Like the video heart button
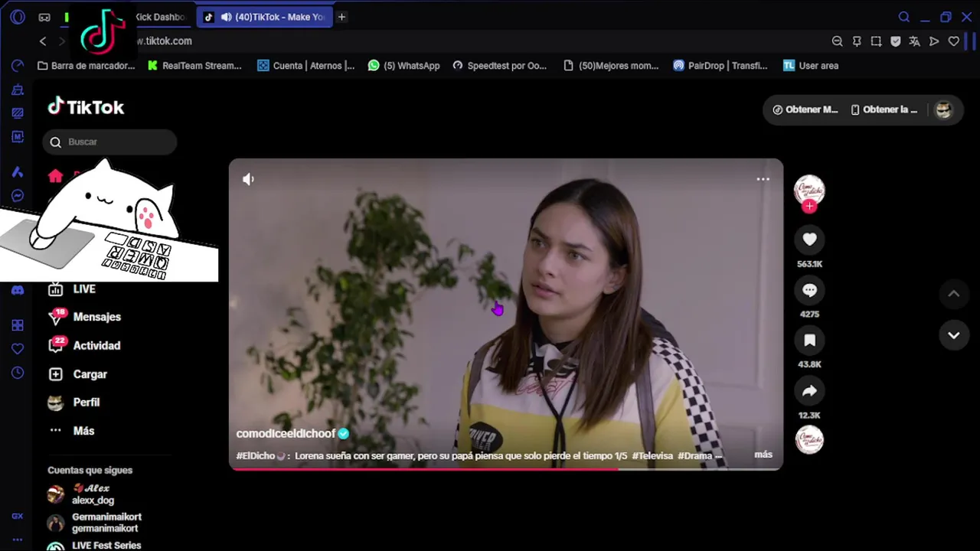 [x=809, y=240]
